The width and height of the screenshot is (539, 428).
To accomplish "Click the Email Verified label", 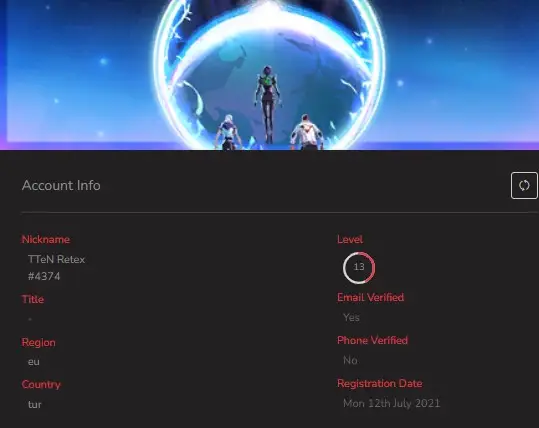I will 371,297.
